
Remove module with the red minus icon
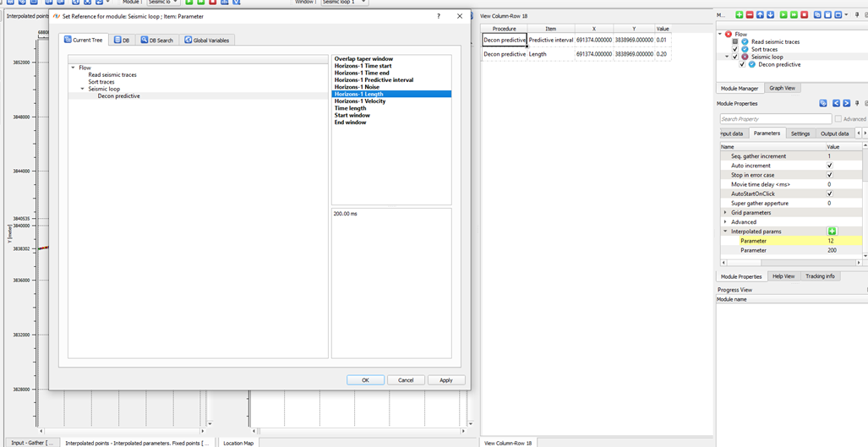point(750,15)
